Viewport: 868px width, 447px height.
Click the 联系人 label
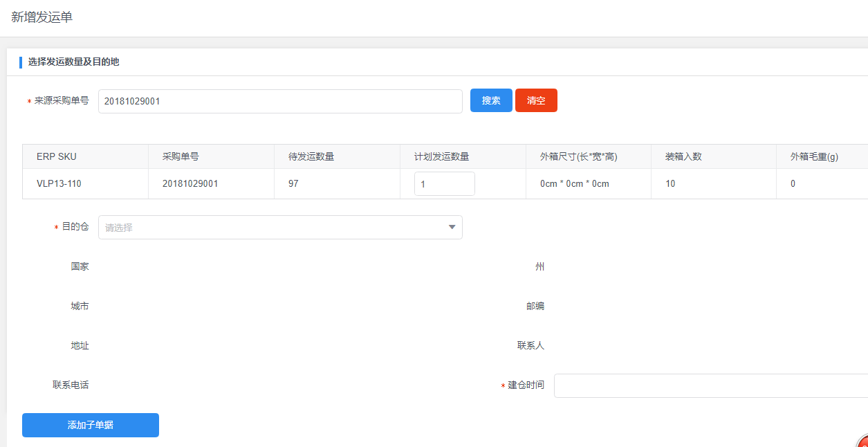click(x=530, y=345)
